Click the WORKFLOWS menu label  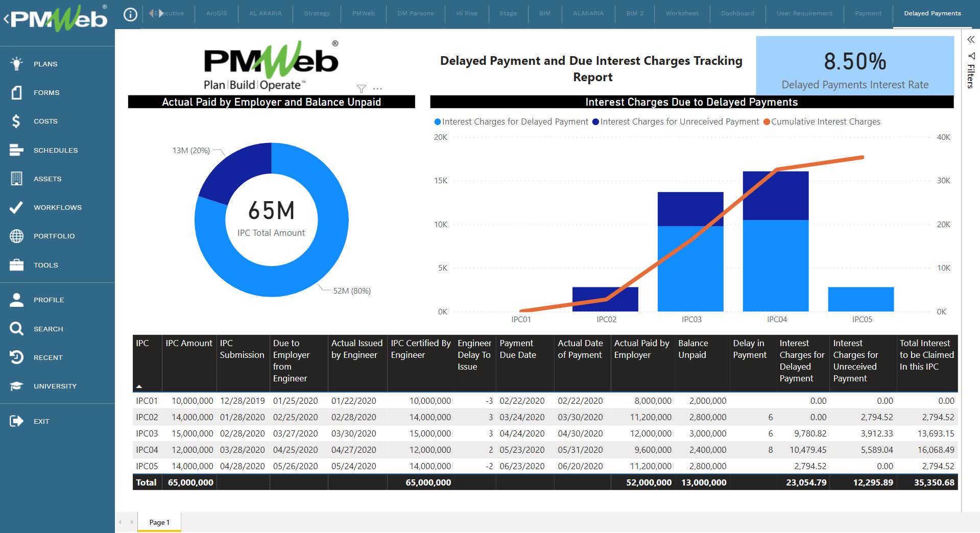tap(58, 207)
